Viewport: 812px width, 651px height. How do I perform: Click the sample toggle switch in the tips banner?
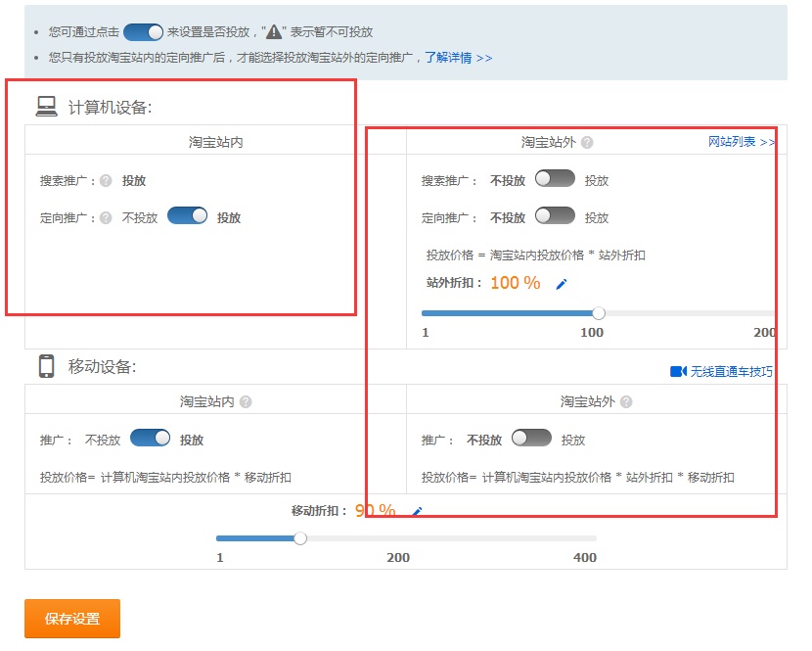tap(143, 31)
